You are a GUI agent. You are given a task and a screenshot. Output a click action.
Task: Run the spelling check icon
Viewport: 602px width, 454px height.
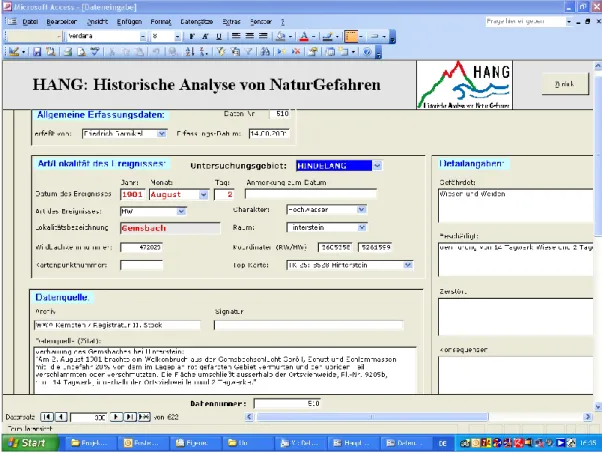pyautogui.click(x=95, y=51)
